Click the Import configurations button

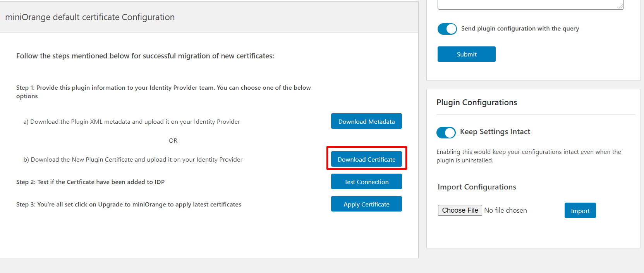[580, 211]
